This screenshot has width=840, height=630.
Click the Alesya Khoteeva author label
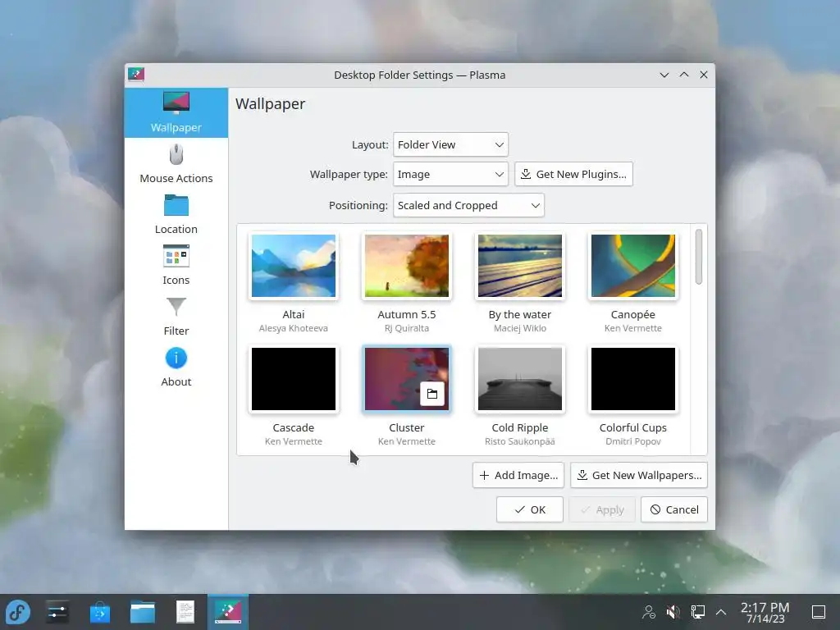(x=294, y=328)
